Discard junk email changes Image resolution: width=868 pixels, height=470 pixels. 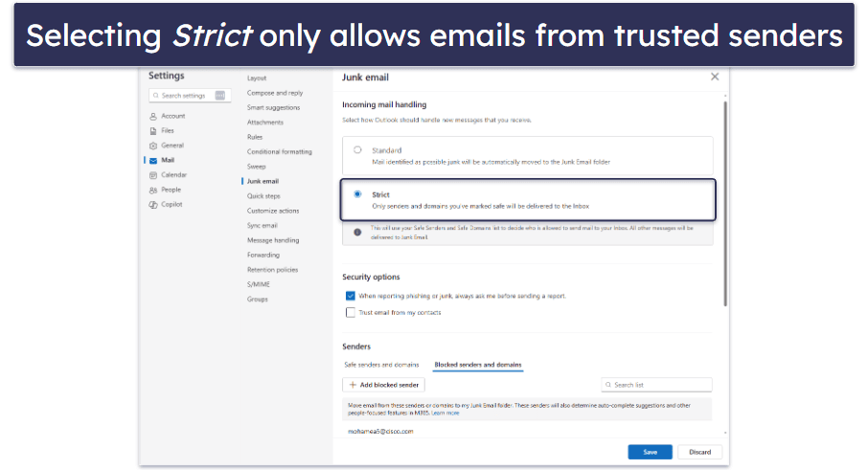[699, 453]
